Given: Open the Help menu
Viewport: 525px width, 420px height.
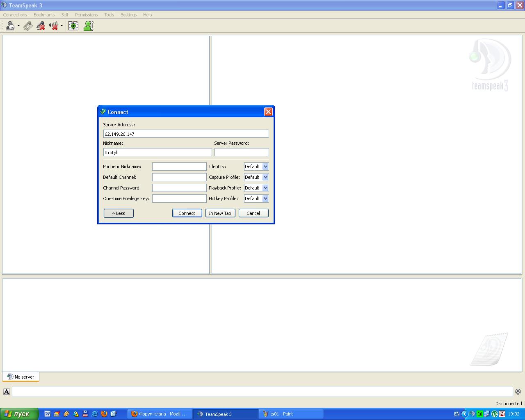Looking at the screenshot, I should tap(147, 15).
